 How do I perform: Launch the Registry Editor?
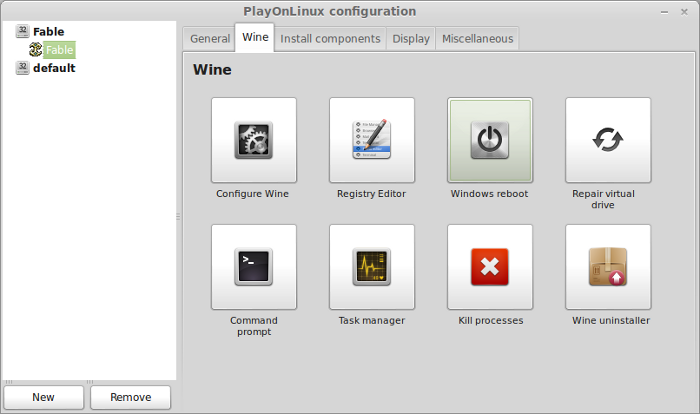point(372,140)
